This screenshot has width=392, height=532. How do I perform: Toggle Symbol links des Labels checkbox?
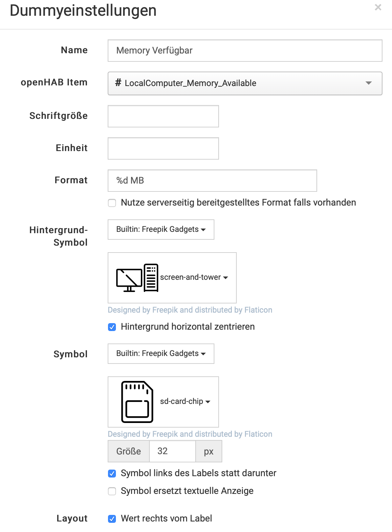(x=112, y=474)
